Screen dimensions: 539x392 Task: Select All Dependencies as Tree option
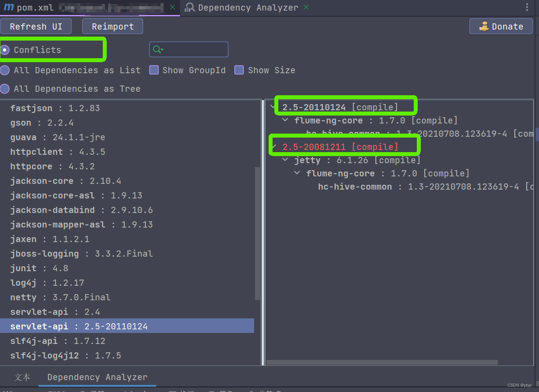pos(5,89)
